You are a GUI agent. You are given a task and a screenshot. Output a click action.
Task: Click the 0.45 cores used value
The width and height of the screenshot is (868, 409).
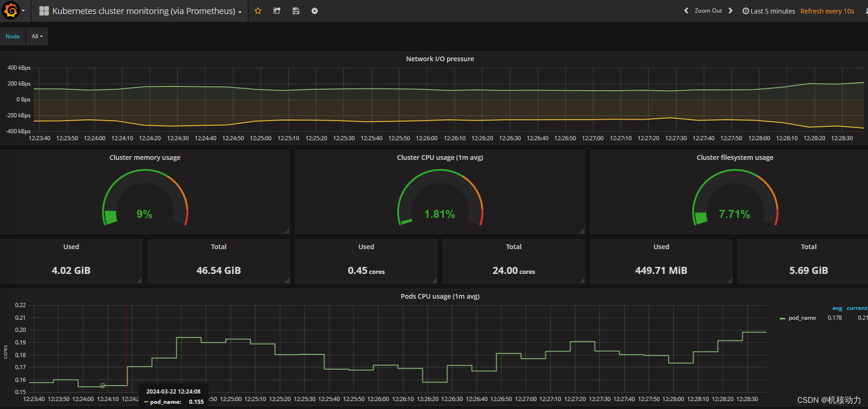pyautogui.click(x=366, y=271)
